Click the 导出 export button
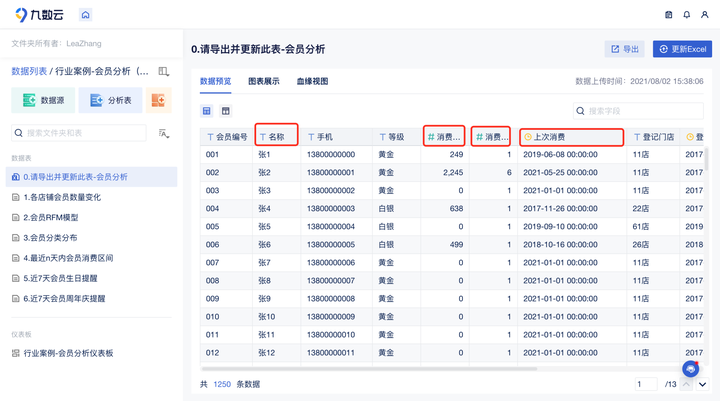Image resolution: width=720 pixels, height=401 pixels. 624,49
